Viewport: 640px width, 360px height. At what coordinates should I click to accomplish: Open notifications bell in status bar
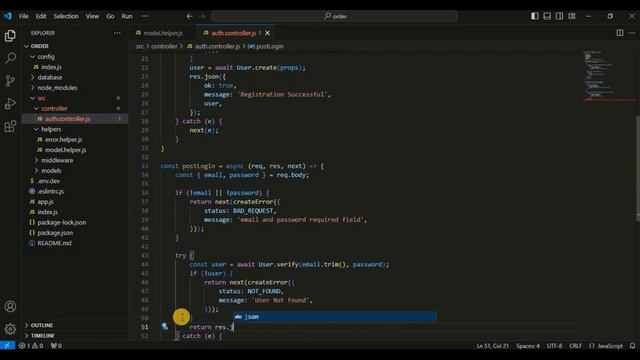point(632,346)
